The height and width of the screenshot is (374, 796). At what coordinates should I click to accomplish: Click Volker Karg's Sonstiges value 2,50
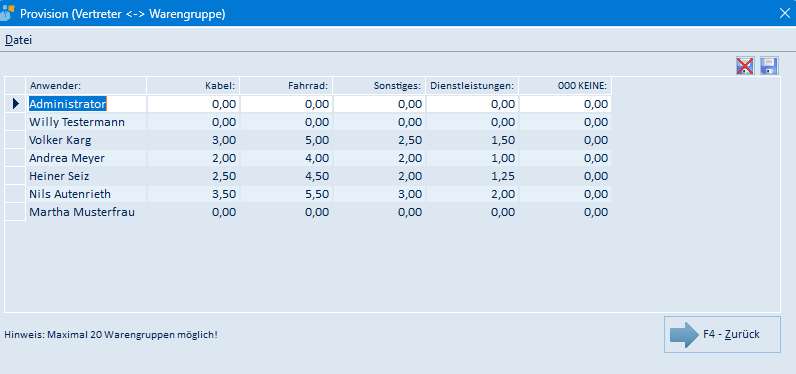coord(379,140)
